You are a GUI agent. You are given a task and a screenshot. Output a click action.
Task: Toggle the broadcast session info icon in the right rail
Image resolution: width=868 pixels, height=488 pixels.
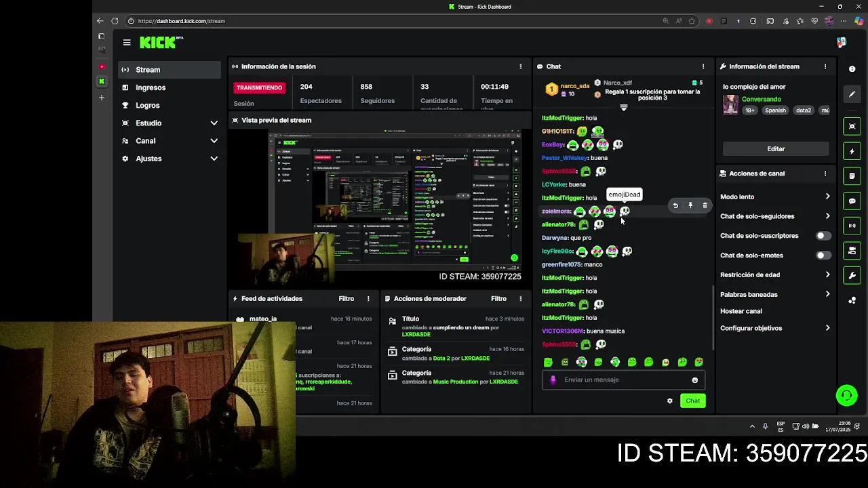coord(852,226)
